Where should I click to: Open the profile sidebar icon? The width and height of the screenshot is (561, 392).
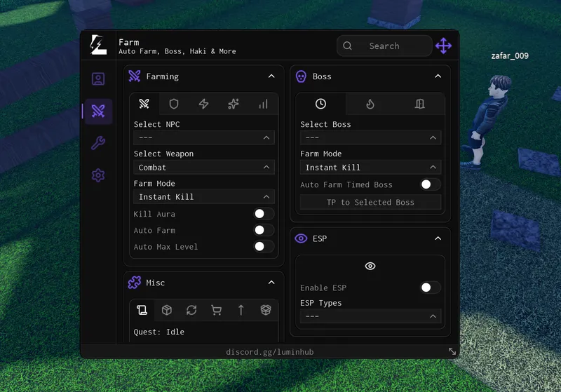98,79
